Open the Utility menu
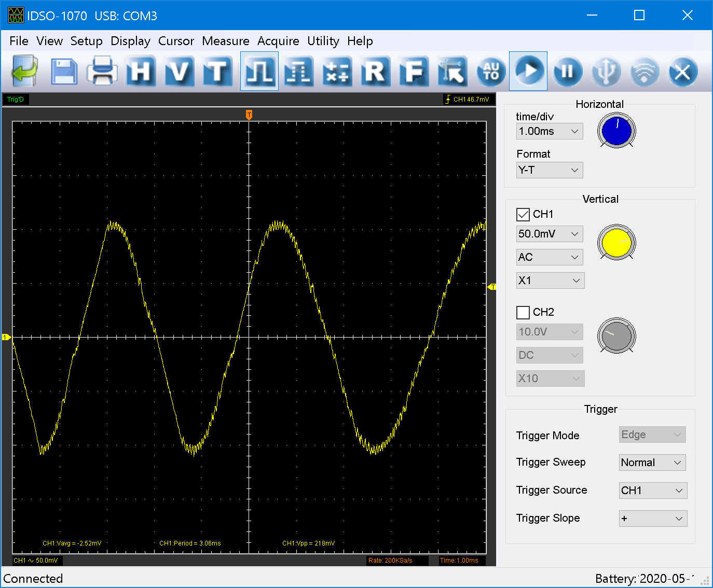Viewport: 713px width, 588px height. 323,41
